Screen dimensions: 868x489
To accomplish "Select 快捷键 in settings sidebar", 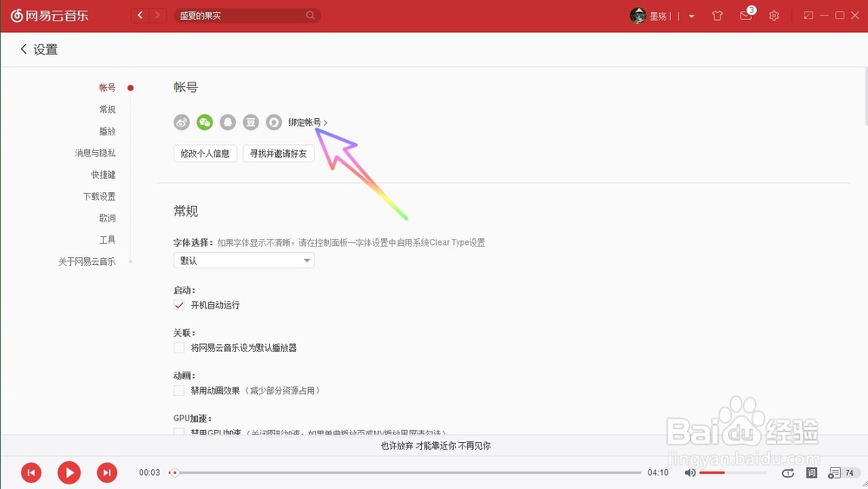I will point(103,175).
